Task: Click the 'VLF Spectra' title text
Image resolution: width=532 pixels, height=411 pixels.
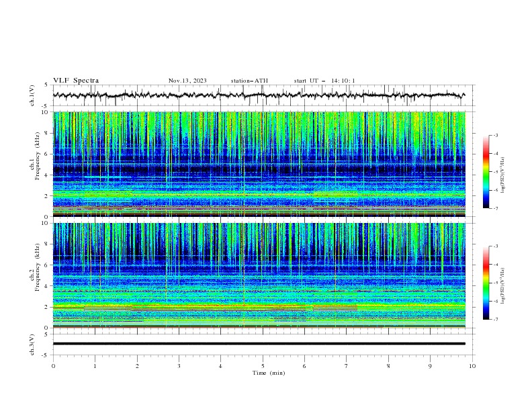Action: pos(76,81)
